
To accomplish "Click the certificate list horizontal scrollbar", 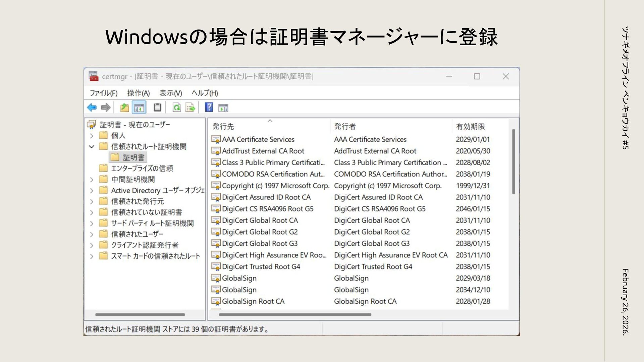I will (x=295, y=315).
